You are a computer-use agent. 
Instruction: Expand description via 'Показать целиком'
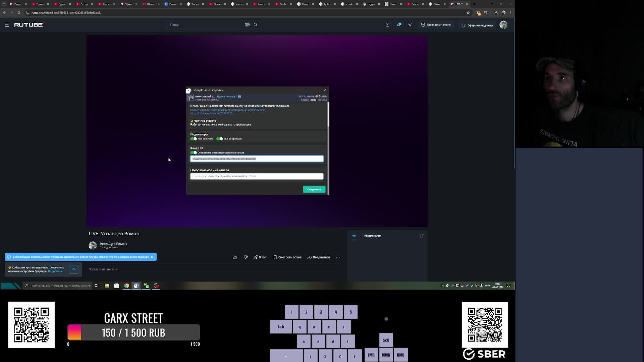103,269
